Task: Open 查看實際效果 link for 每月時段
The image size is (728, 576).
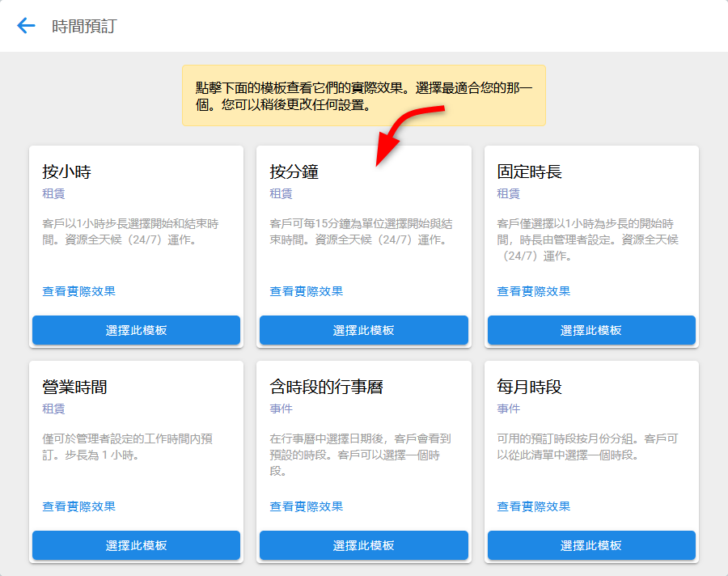Action: (x=533, y=506)
